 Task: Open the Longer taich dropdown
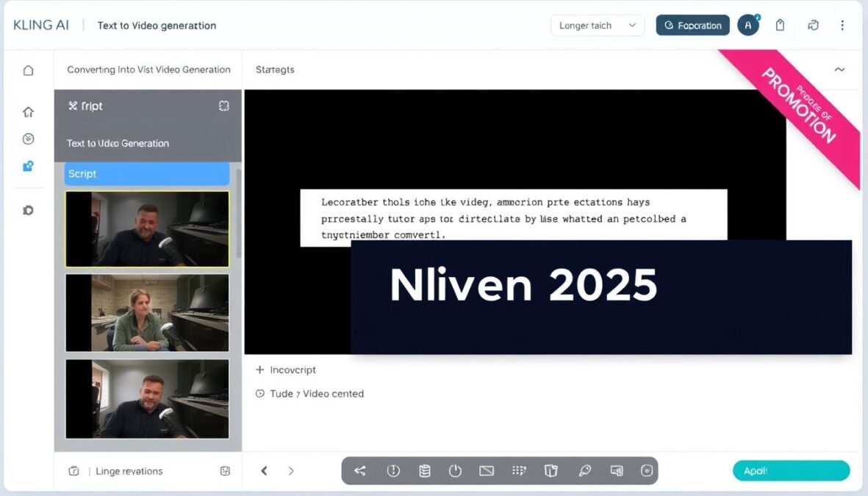597,25
